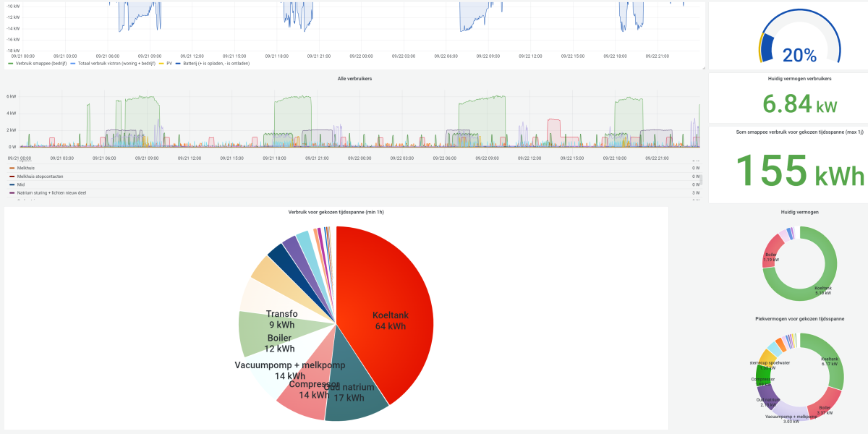
Task: Click the color marker beside 'Mid'
Action: coord(11,184)
